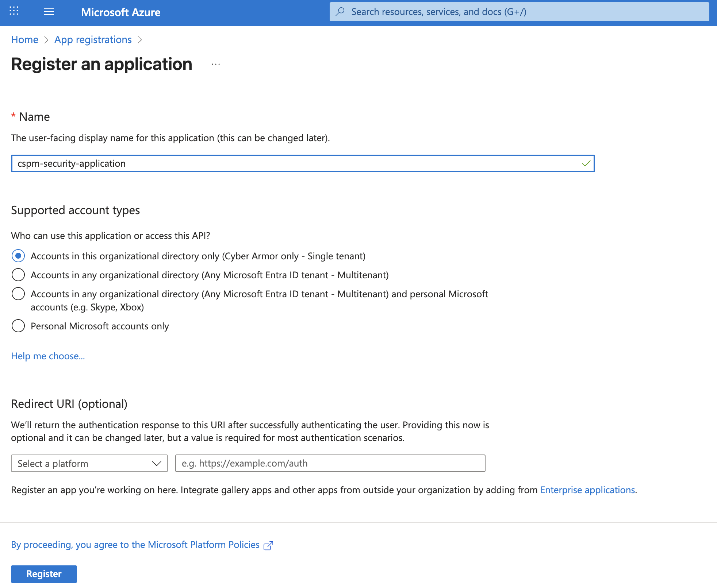The width and height of the screenshot is (717, 588).
Task: Select Multitenant organizational directory option
Action: (x=18, y=275)
